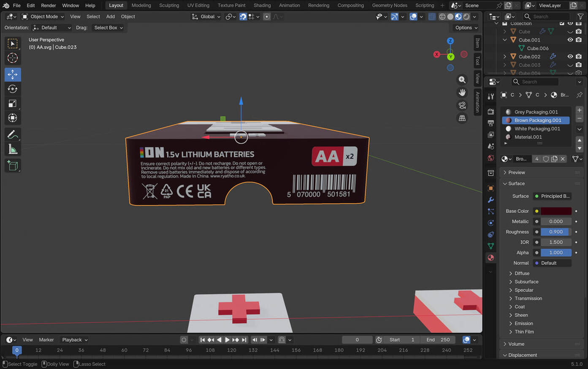Select the Move tool in toolbar

coord(13,74)
